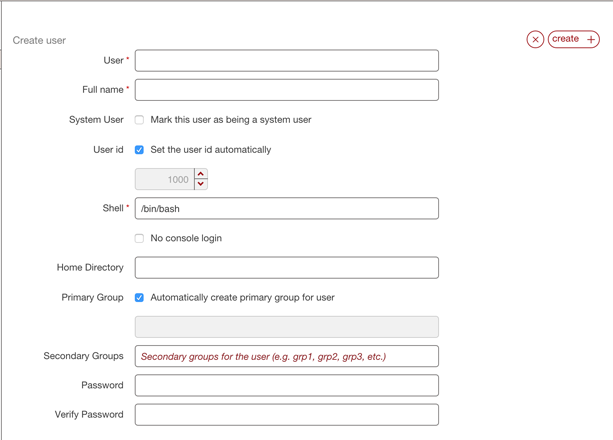This screenshot has width=613, height=440.
Task: Click the 'Home Directory' label
Action: tap(90, 268)
